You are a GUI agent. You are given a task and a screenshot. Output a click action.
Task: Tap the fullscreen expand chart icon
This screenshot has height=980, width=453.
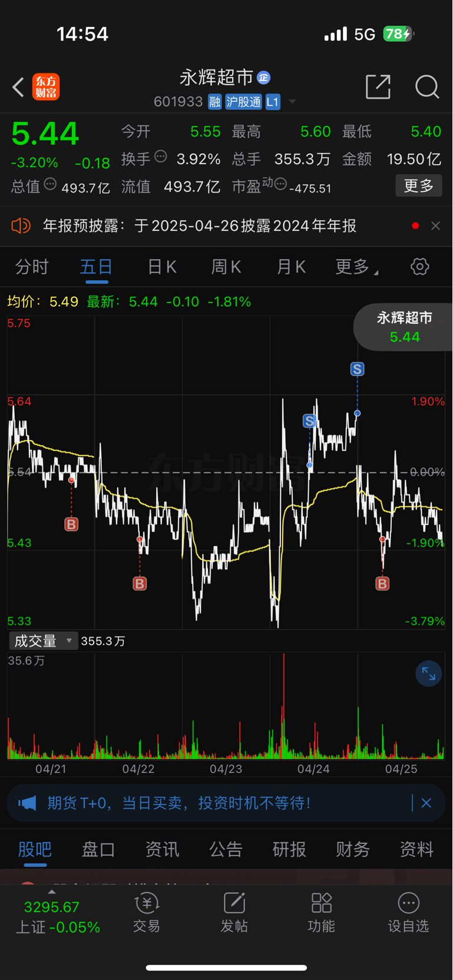coord(428,674)
